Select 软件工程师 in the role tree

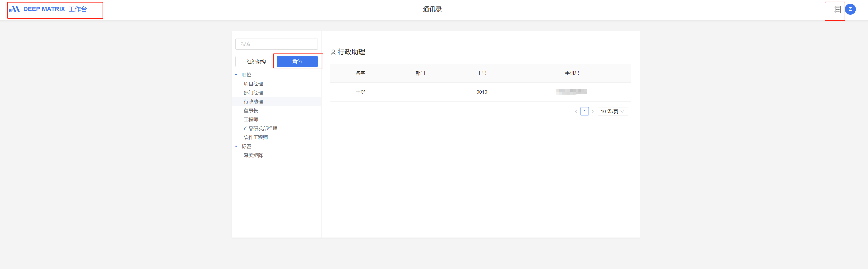point(256,137)
